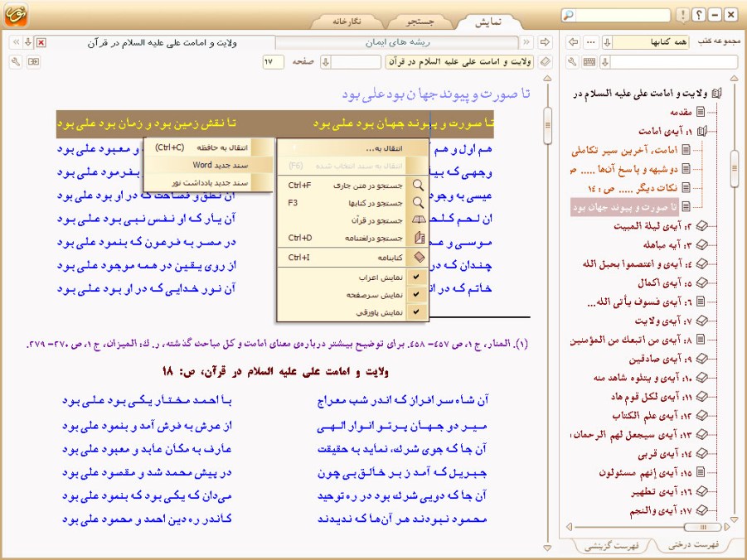Click the magnifier icon in the top search box
The width and height of the screenshot is (747, 560).
[569, 15]
